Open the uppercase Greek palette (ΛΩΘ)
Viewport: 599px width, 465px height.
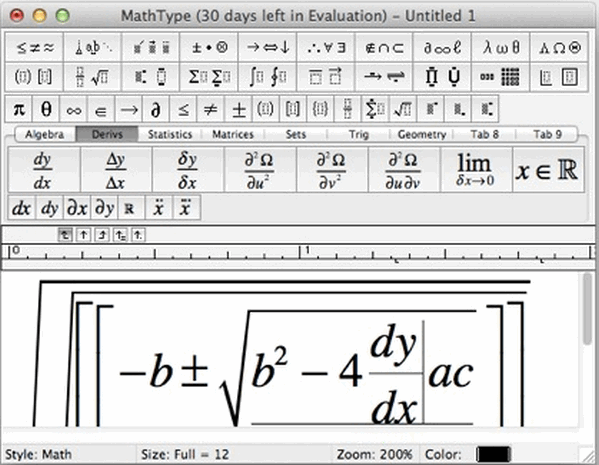click(x=559, y=47)
